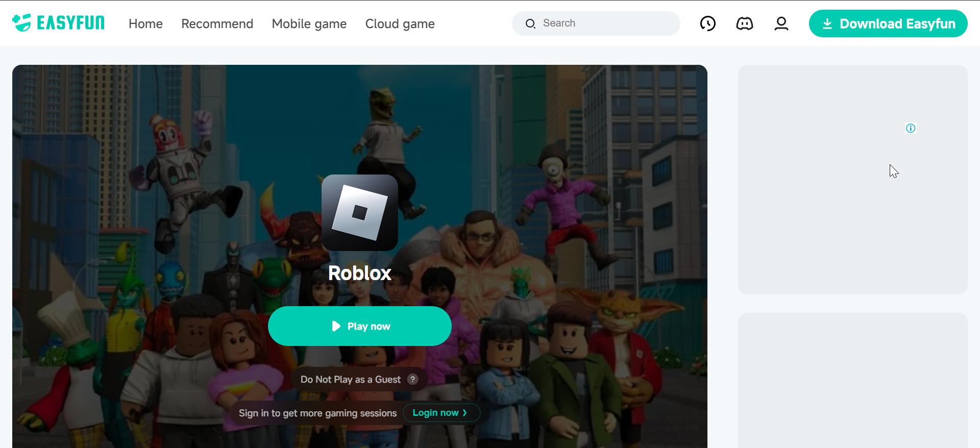Screen dimensions: 980x448
Task: Open the Recommend menu item
Action: pos(217,23)
